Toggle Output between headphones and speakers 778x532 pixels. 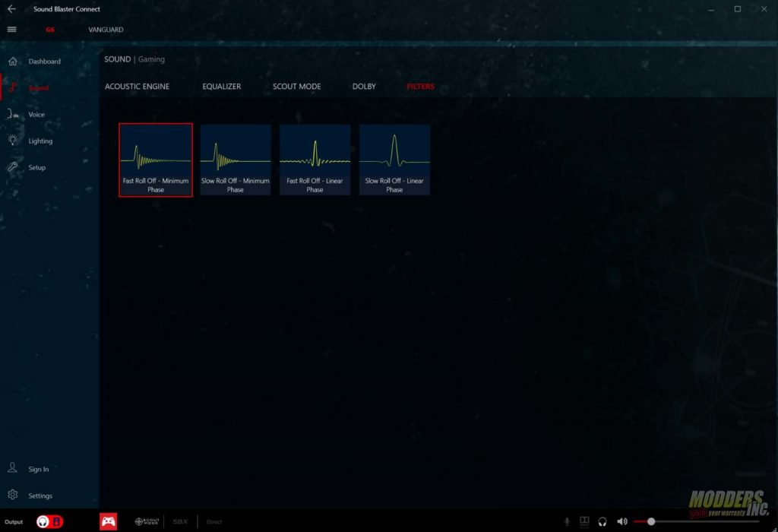point(49,521)
